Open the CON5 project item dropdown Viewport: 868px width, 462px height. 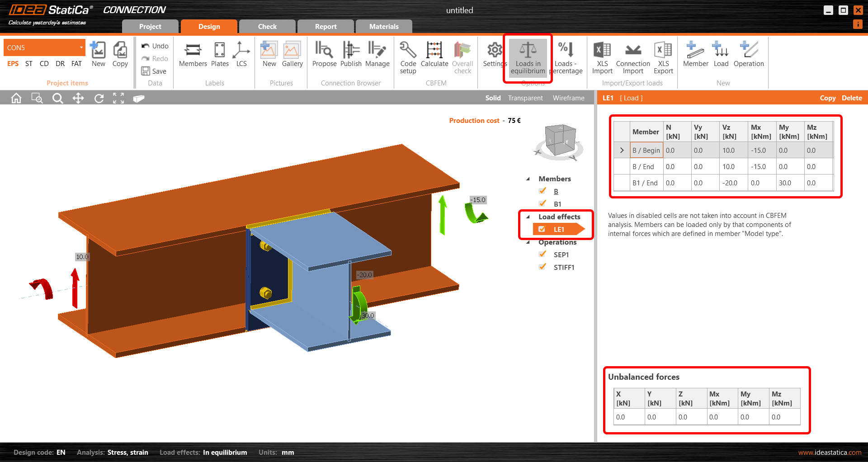(x=81, y=47)
